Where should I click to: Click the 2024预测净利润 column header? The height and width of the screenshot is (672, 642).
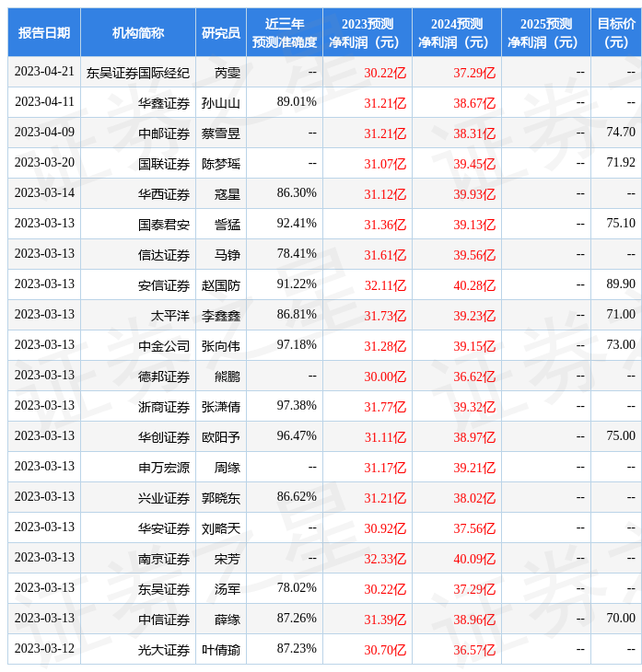tap(457, 32)
